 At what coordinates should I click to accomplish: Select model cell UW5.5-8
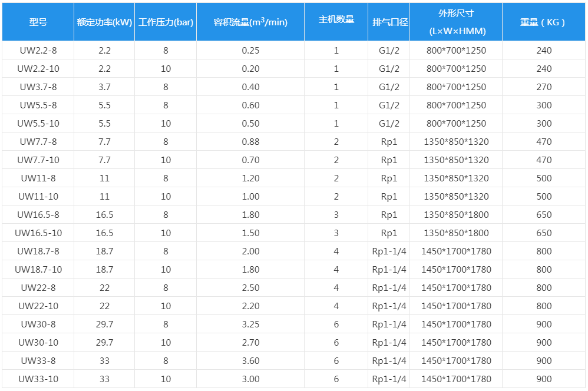click(38, 105)
